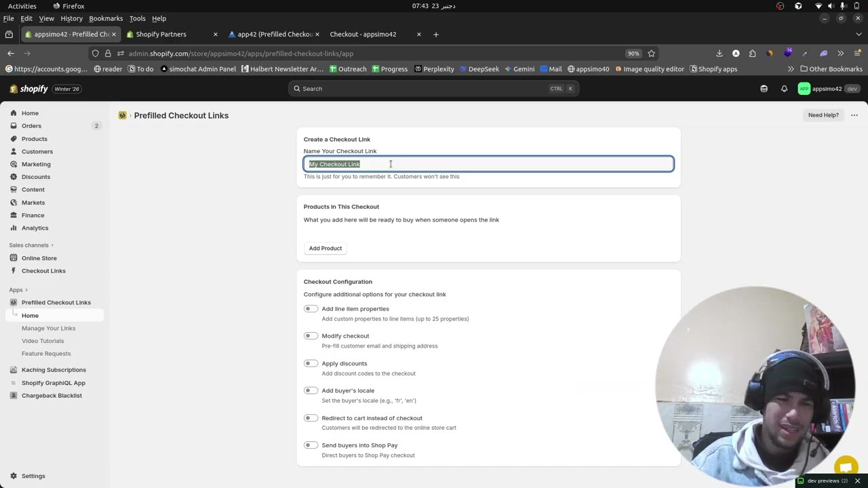Enable Send buyers into Shop Pay
Screen dimensions: 868x488
click(x=311, y=445)
